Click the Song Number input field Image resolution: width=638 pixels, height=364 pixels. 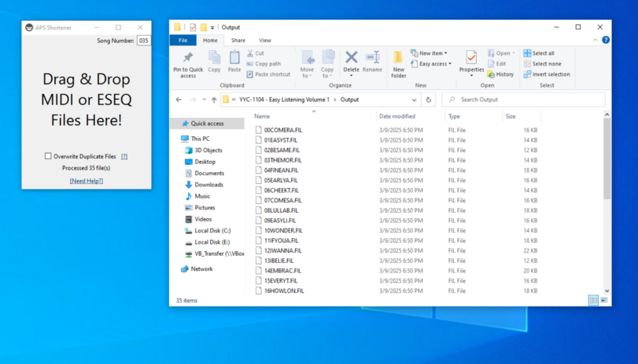tap(144, 41)
